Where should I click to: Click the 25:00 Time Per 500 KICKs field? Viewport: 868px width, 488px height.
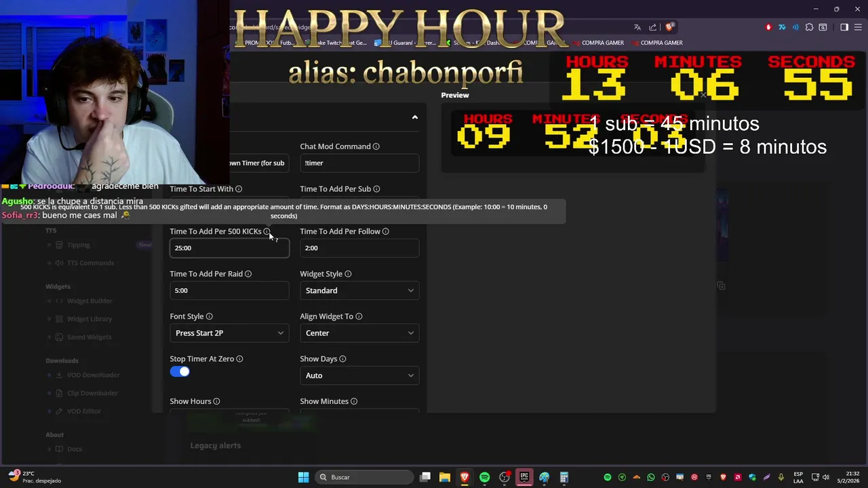tap(229, 248)
